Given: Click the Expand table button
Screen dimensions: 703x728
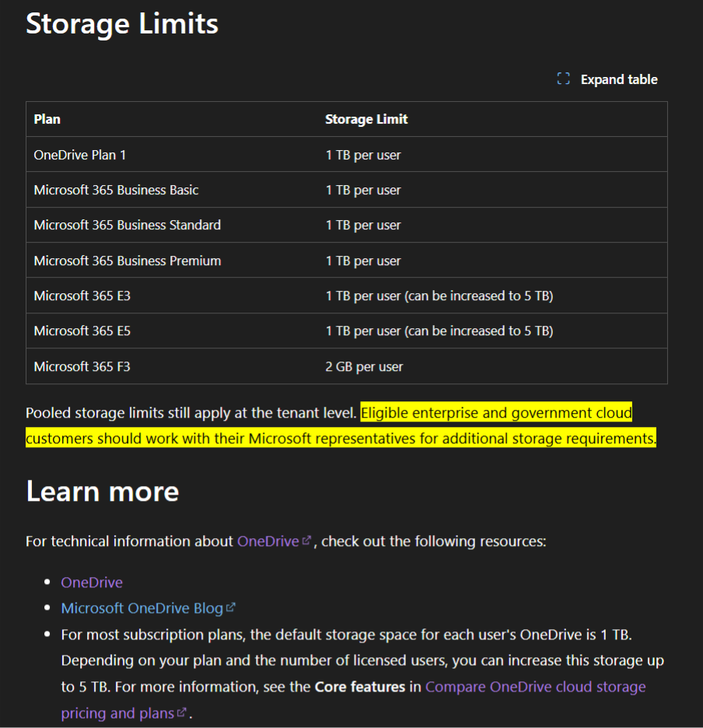Looking at the screenshot, I should pyautogui.click(x=607, y=79).
